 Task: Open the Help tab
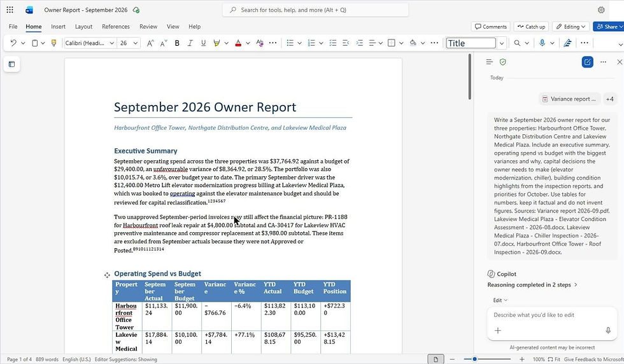coord(195,27)
